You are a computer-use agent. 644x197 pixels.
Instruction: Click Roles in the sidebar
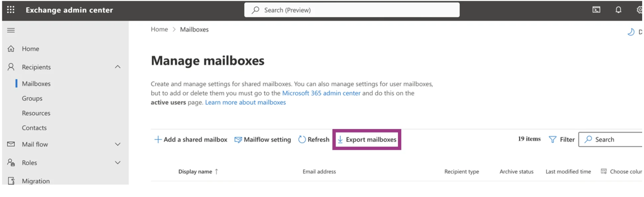[29, 163]
